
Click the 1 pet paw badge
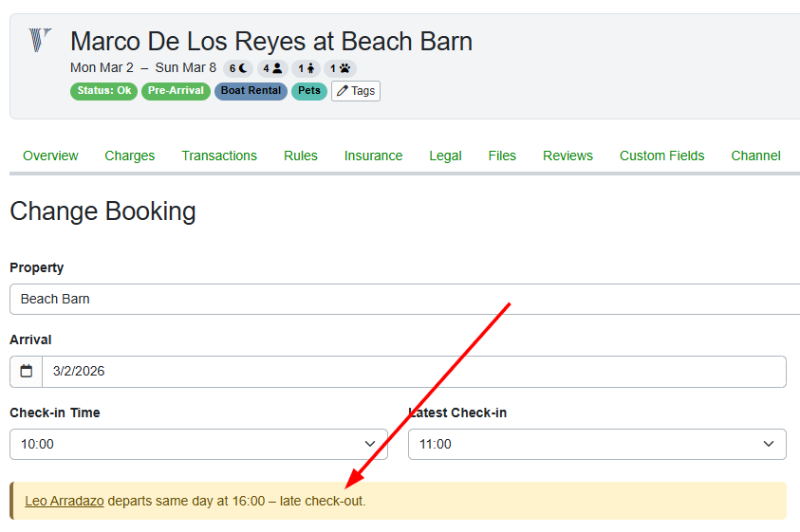pos(340,68)
